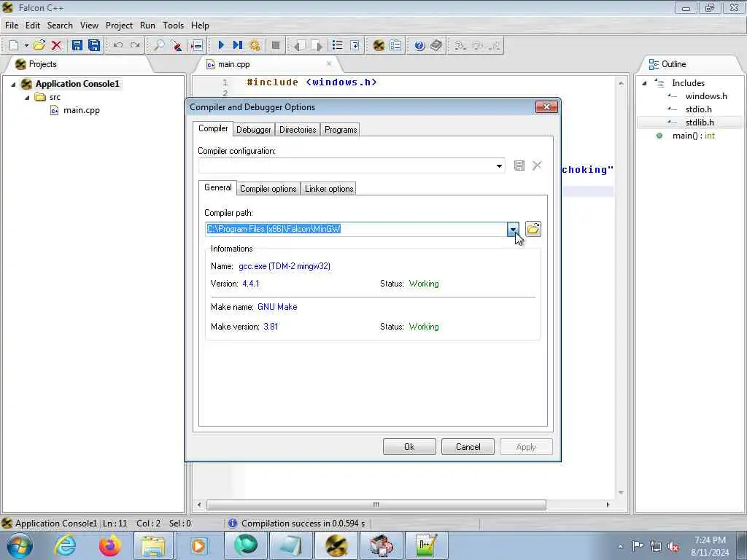The height and width of the screenshot is (560, 747).
Task: Click the Undo toolbar icon
Action: [118, 45]
